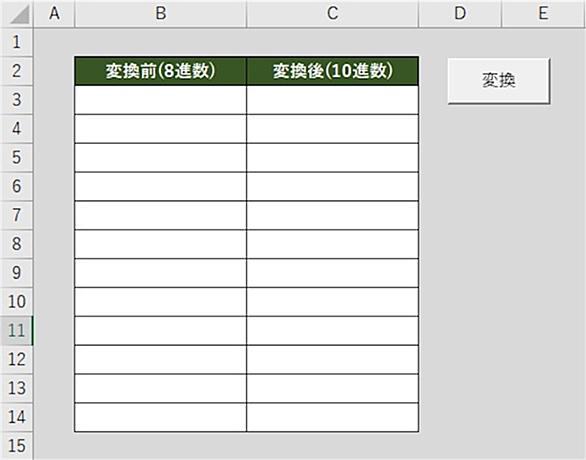Click cell C14, last row of table
Viewport: 586px width, 460px height.
[333, 417]
